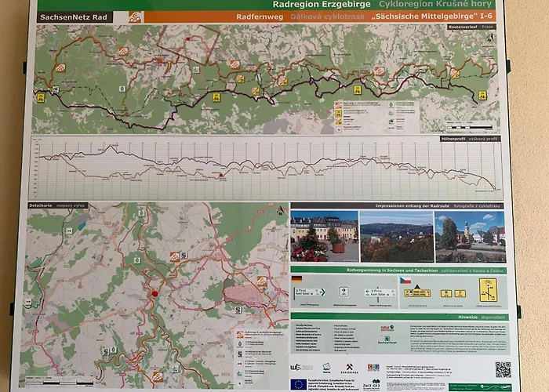
Task: Click the Sachsenforst logo
Action: click(x=387, y=341)
